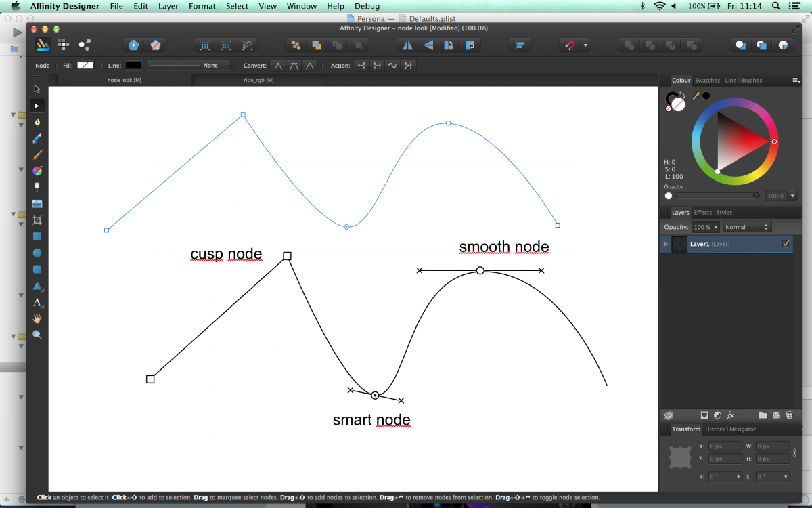The image size is (812, 508).
Task: Select the Place Image tool
Action: (x=37, y=203)
